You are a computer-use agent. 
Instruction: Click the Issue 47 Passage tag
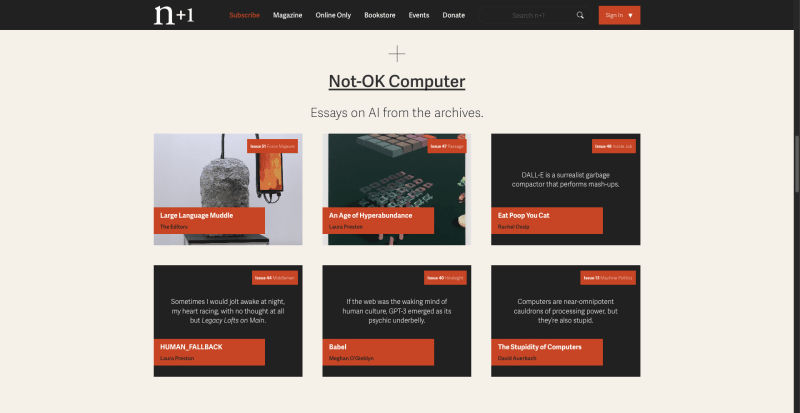coord(447,146)
